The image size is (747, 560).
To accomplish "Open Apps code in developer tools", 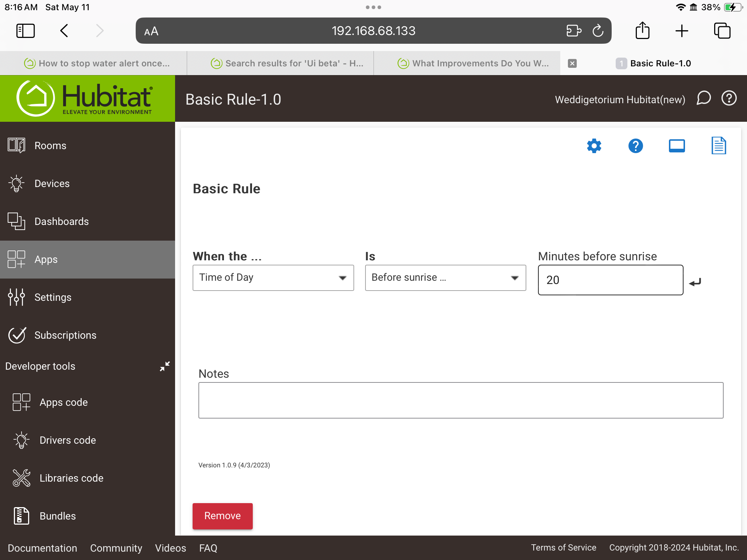I will [88, 402].
